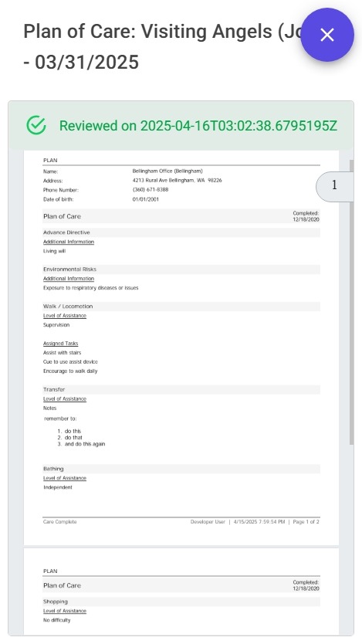The width and height of the screenshot is (362, 644).
Task: Click the Completed 12/18/2020 date label
Action: pos(306,216)
